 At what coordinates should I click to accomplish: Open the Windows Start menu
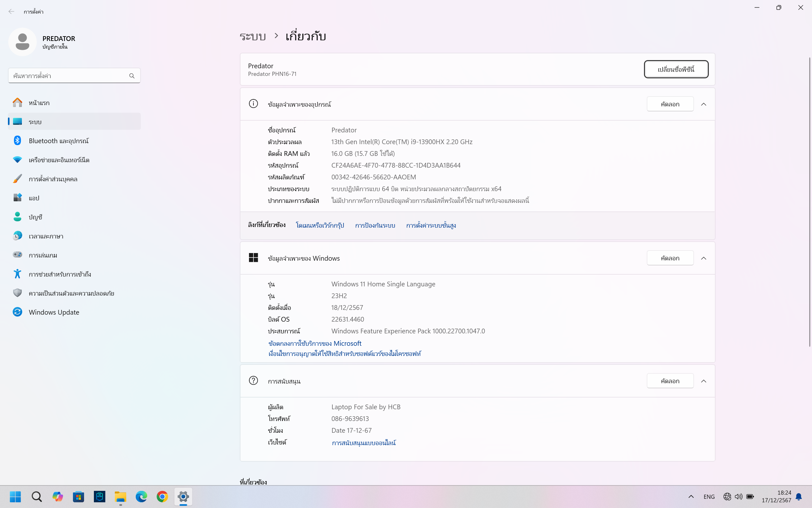16,496
